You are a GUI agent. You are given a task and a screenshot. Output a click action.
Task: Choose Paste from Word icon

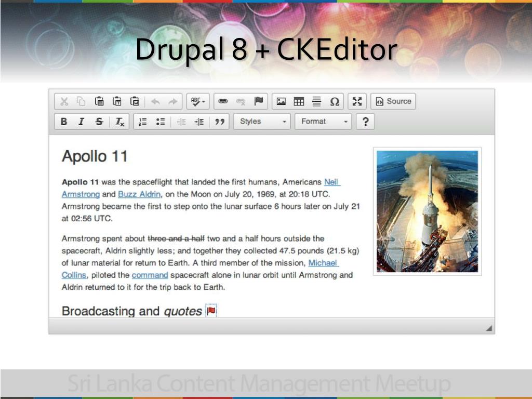(135, 101)
